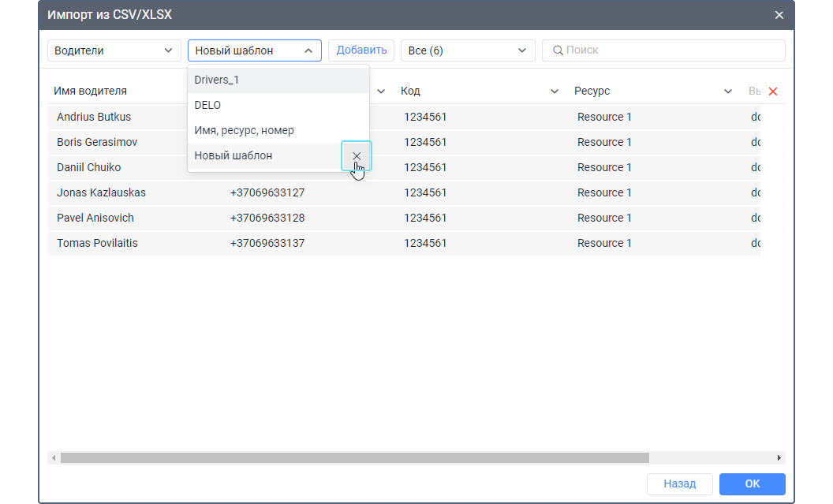The height and width of the screenshot is (504, 833).
Task: Delete the 'Новый шаблон' template with X icon
Action: pos(357,156)
